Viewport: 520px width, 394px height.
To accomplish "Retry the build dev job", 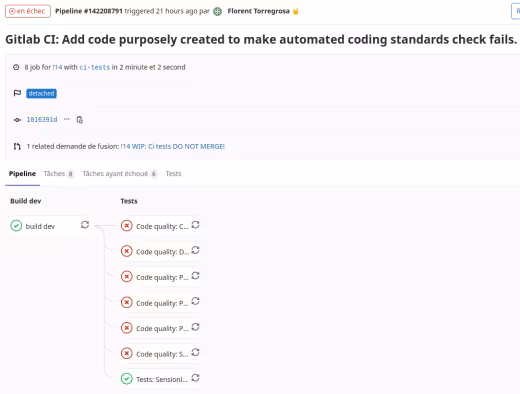I will coord(85,225).
